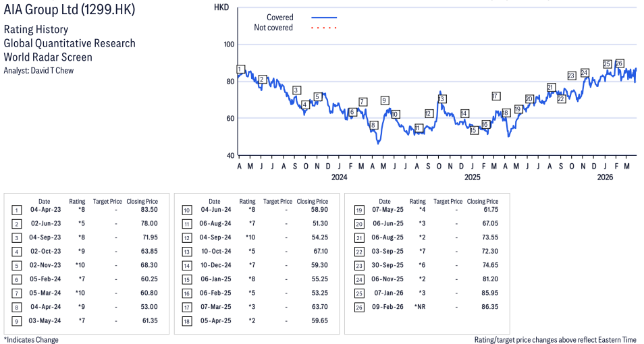The image size is (644, 344).
Task: Select the Analyst: David T Chew text
Action: pos(38,70)
